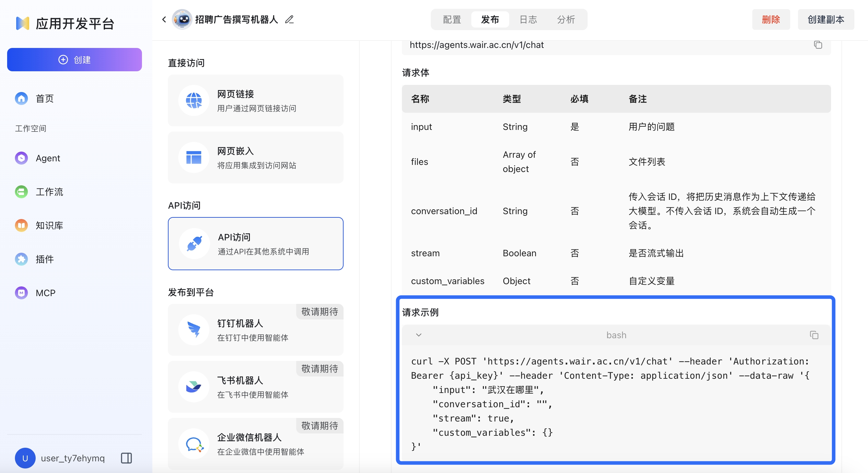Select the 网页链接 access card
Viewport: 868px width, 473px height.
(x=255, y=100)
